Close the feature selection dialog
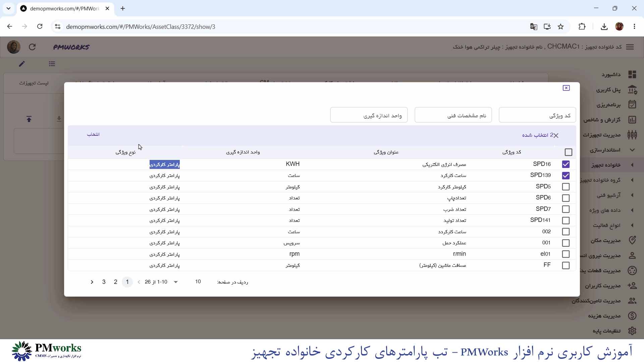The image size is (644, 362). (x=566, y=88)
